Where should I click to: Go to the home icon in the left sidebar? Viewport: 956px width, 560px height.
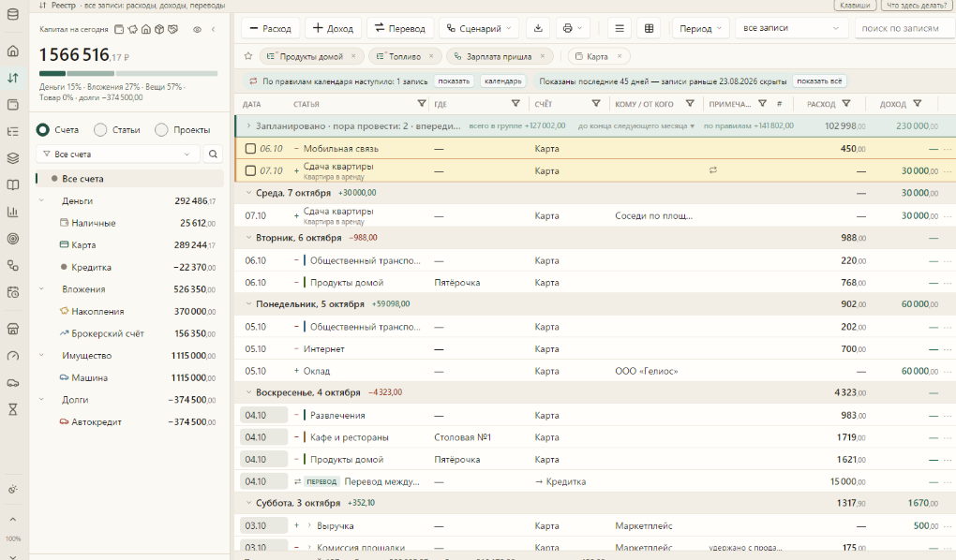[13, 52]
